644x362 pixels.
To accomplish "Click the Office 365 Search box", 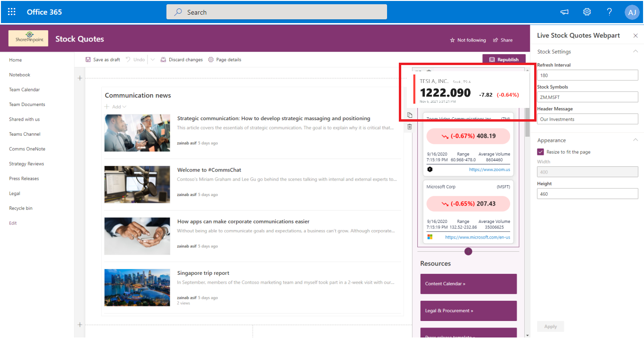I will coord(277,12).
